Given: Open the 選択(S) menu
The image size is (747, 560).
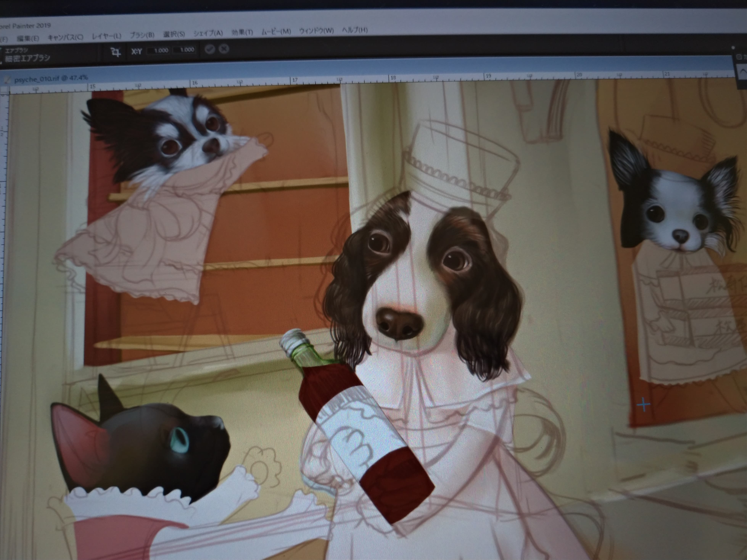Looking at the screenshot, I should pos(174,35).
